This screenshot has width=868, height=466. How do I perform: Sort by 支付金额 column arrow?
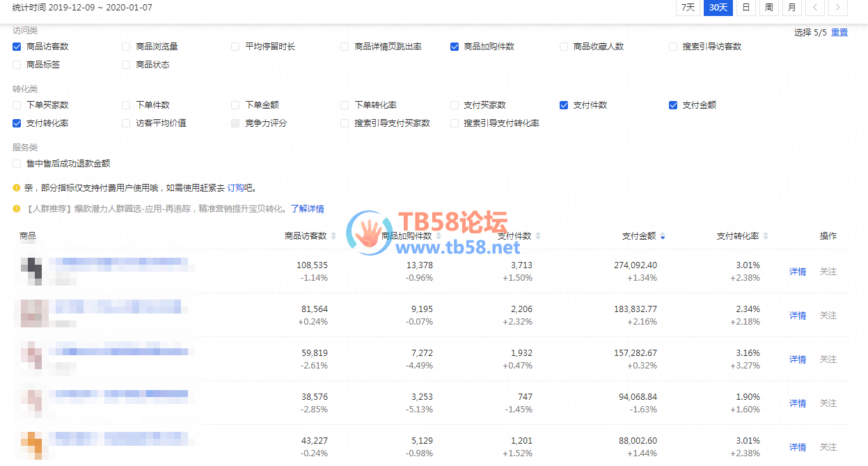pos(663,237)
